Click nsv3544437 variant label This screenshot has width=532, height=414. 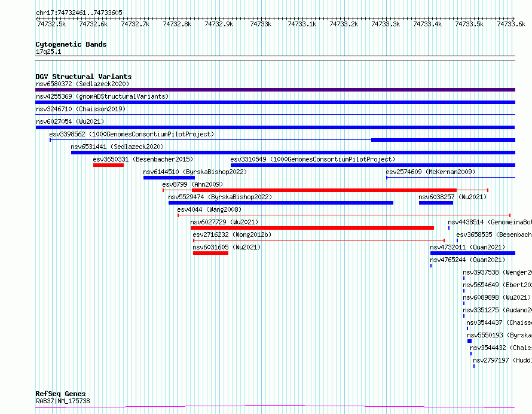pos(499,322)
